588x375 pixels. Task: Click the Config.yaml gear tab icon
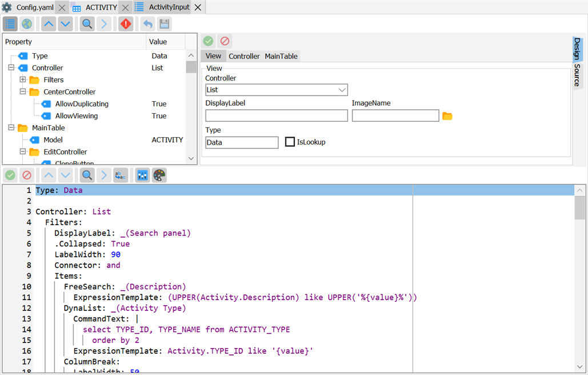click(7, 7)
